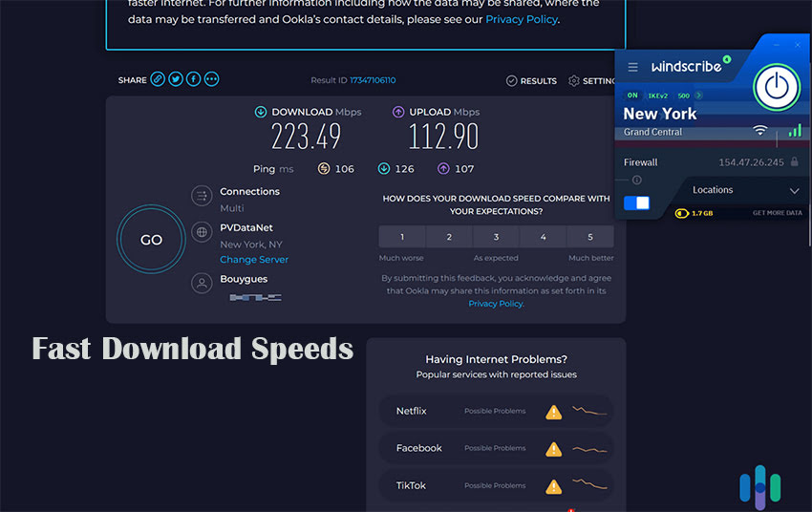Click Windscribe notification badge

coord(727,59)
